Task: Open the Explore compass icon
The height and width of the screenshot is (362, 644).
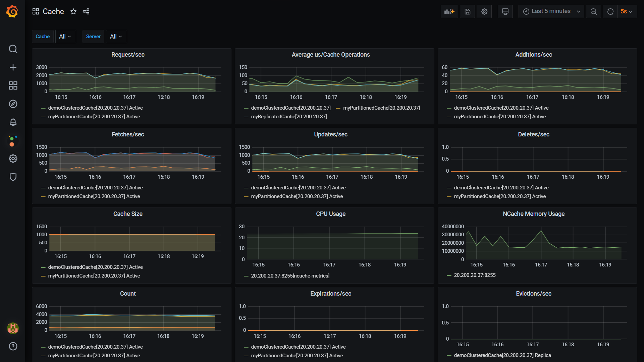Action: 13,104
